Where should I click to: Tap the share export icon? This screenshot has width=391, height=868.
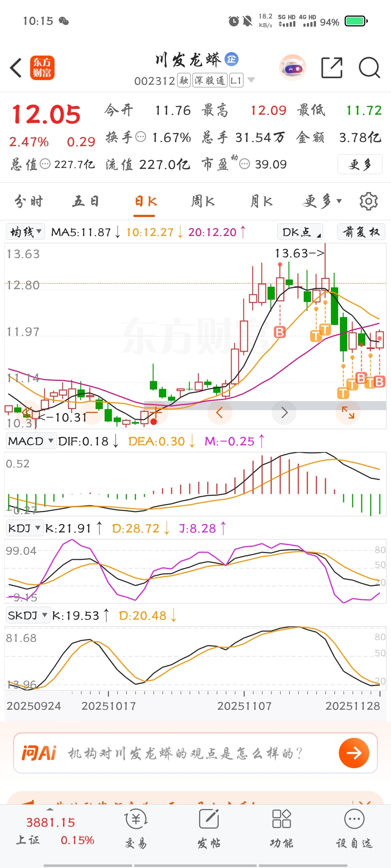[332, 68]
